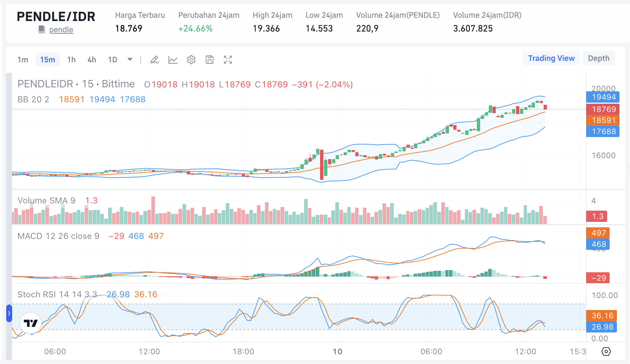Switch to Trading View chart
Screen dimensions: 630x364
[551, 58]
